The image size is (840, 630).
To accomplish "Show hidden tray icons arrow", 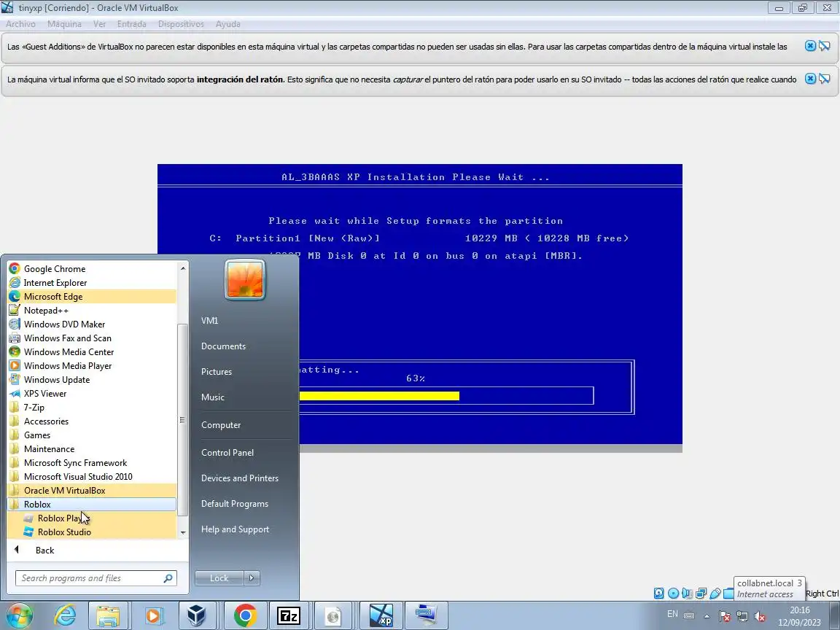I will tap(707, 616).
